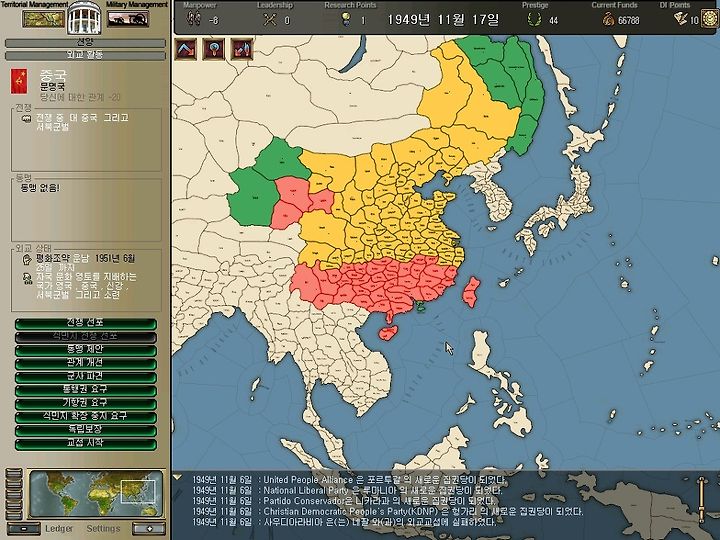This screenshot has width=720, height=540.
Task: Click the red China flag
Action: click(x=19, y=81)
